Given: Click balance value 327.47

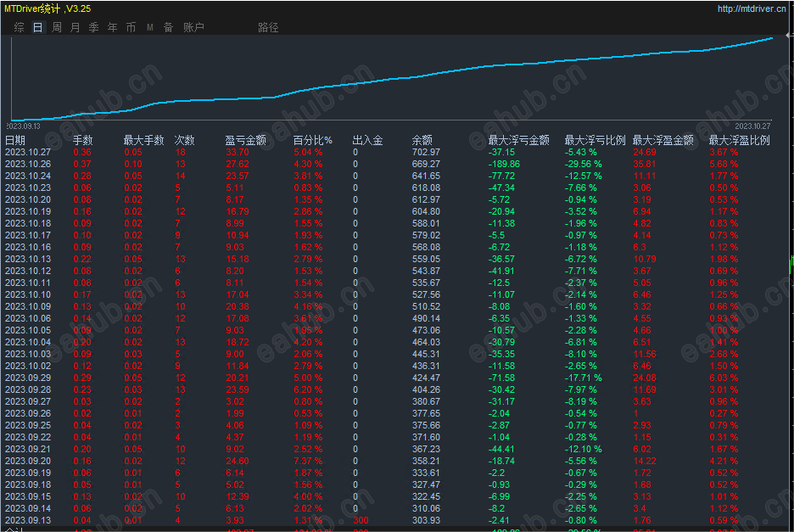Looking at the screenshot, I should click(x=426, y=485).
